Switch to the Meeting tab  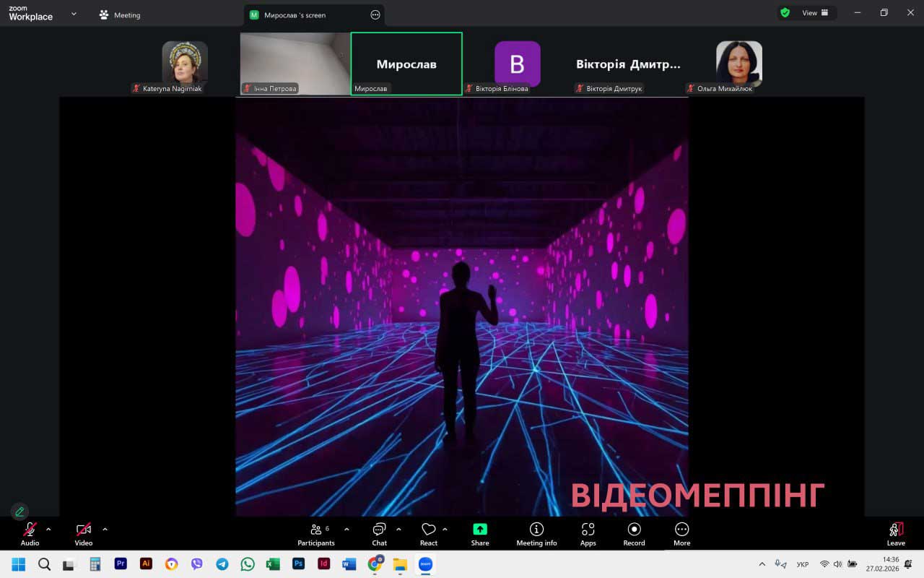[120, 14]
